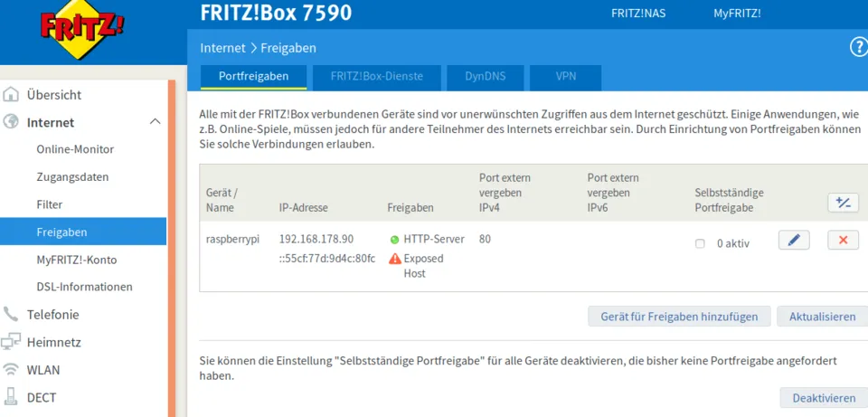Open MyFRITZ! link in header
The image size is (868, 417).
click(737, 14)
